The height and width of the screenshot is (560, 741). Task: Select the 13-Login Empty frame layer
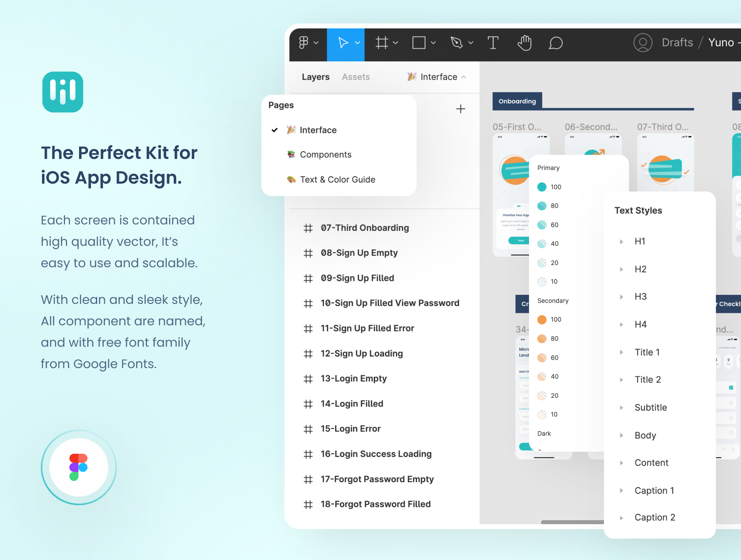353,378
